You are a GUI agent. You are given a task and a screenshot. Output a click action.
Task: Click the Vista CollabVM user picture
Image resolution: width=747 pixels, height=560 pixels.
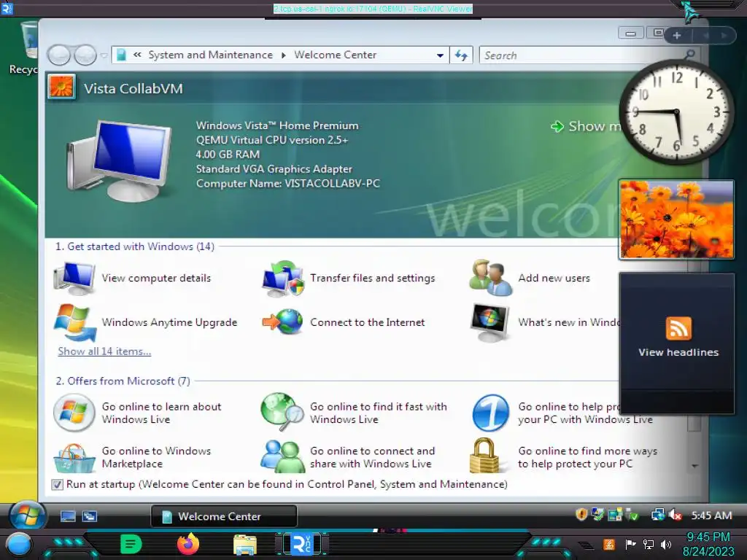(61, 87)
